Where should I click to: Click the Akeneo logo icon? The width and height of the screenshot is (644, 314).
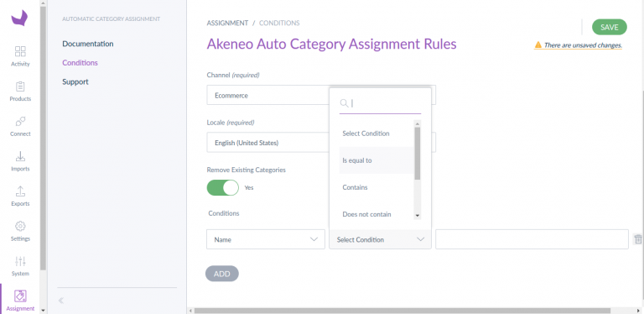[x=20, y=18]
